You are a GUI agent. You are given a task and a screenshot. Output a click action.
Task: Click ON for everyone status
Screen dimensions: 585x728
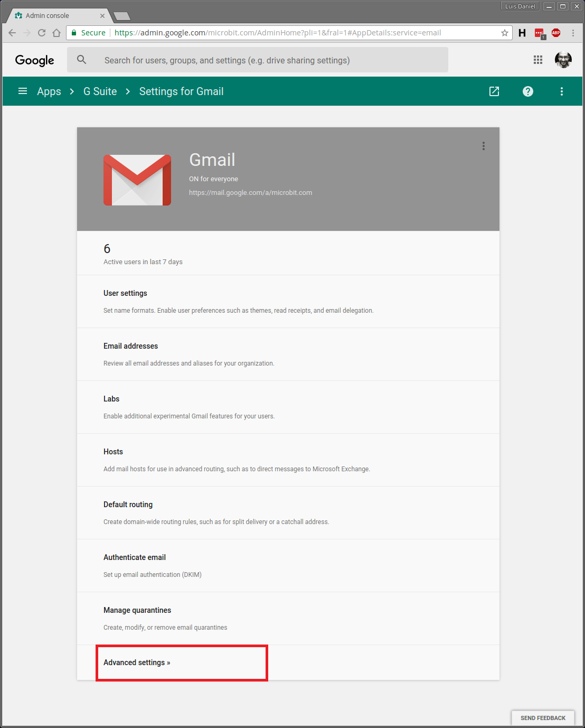[x=213, y=179]
